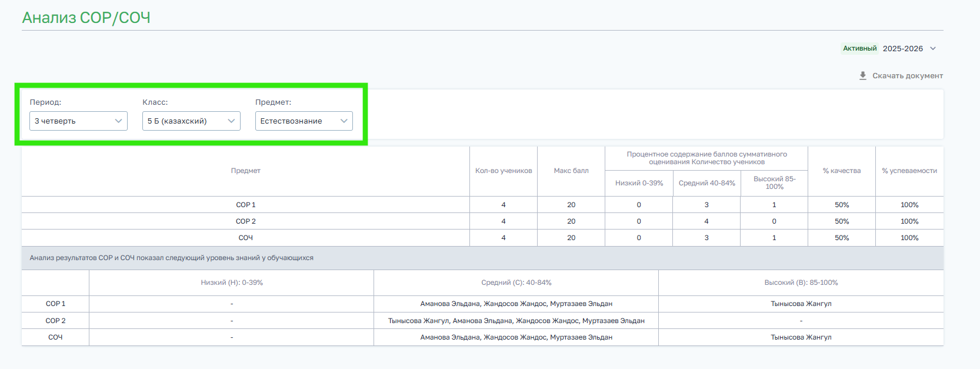Click СОР 1 label in lower table
This screenshot has width=980, height=369.
coord(55,304)
